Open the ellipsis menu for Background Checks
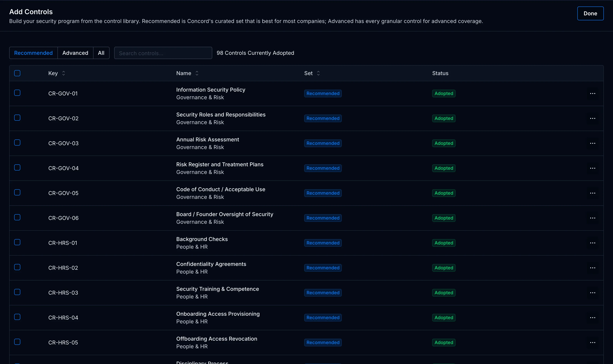Screen dimensions: 613x364 coord(592,243)
